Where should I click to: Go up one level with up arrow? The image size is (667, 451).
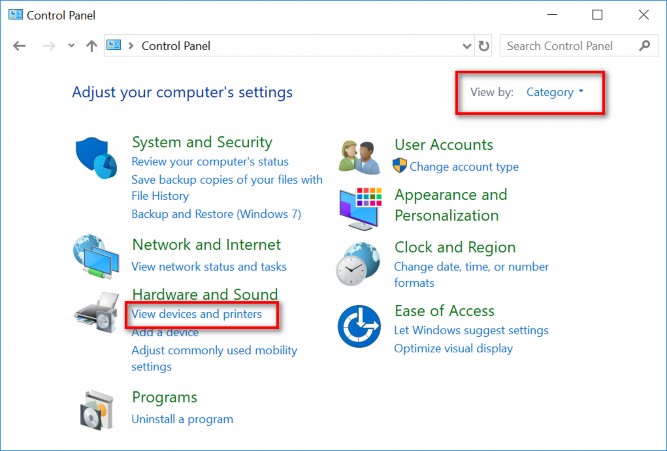[92, 46]
